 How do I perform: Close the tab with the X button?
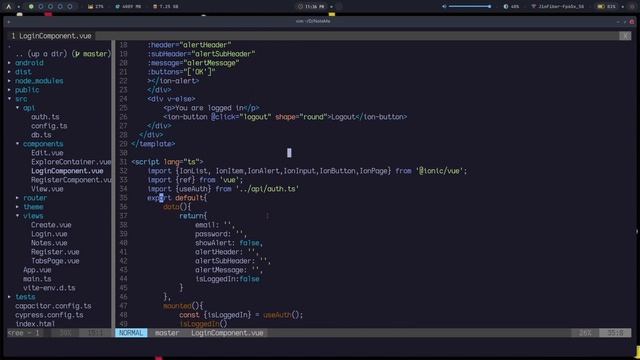pyautogui.click(x=625, y=36)
